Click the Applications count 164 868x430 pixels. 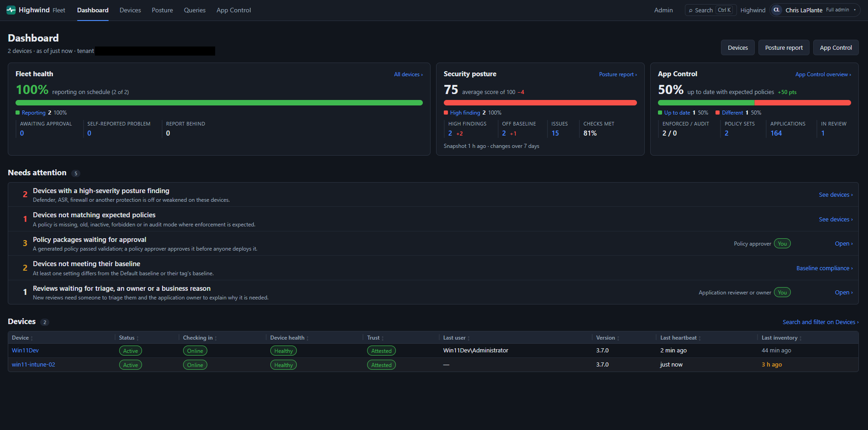pos(776,133)
